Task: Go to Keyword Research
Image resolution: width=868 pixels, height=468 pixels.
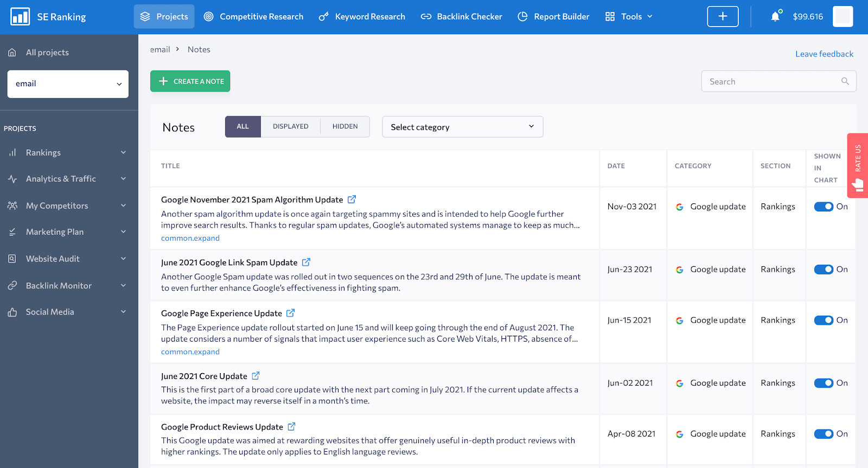Action: (362, 17)
